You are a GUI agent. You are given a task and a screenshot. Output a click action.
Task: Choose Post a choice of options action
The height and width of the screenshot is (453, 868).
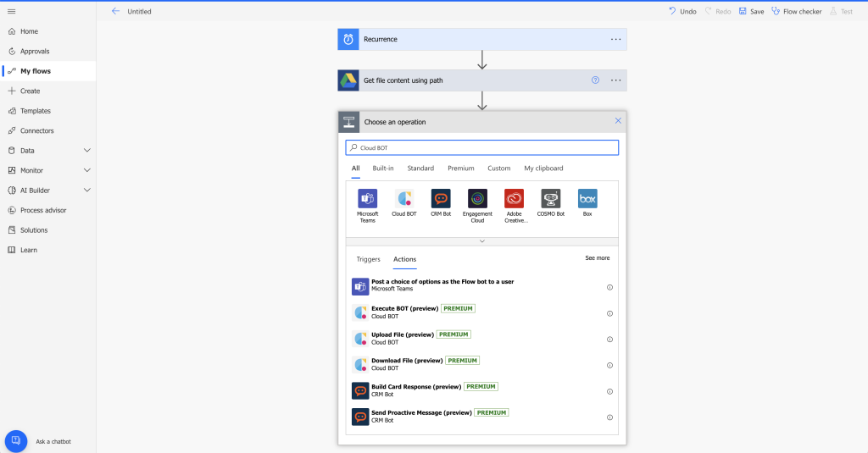[482, 286]
